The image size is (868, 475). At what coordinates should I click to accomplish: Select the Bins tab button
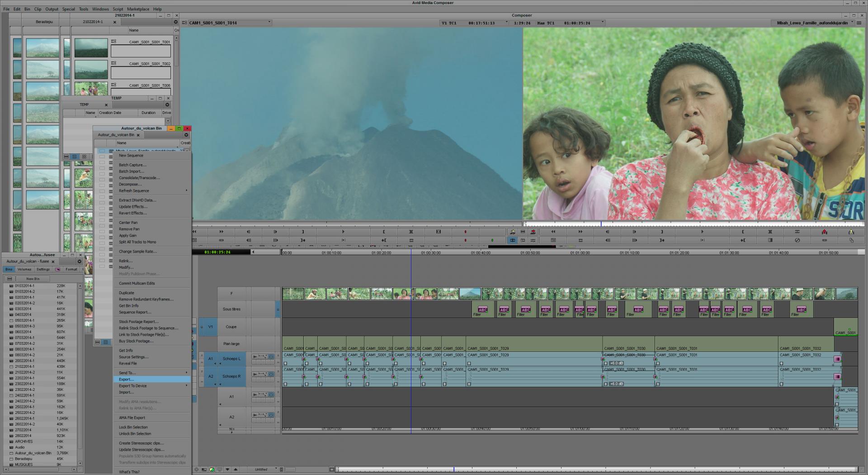9,269
